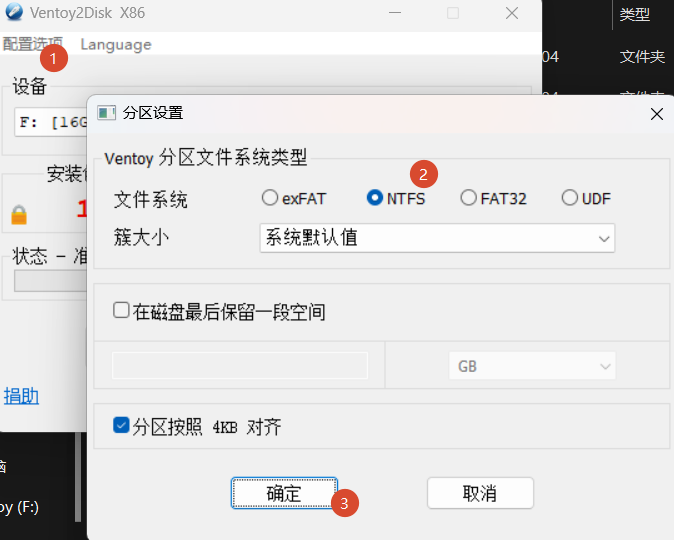Open the F: device dropdown in Ventoy2Disk
Image resolution: width=674 pixels, height=540 pixels.
51,122
